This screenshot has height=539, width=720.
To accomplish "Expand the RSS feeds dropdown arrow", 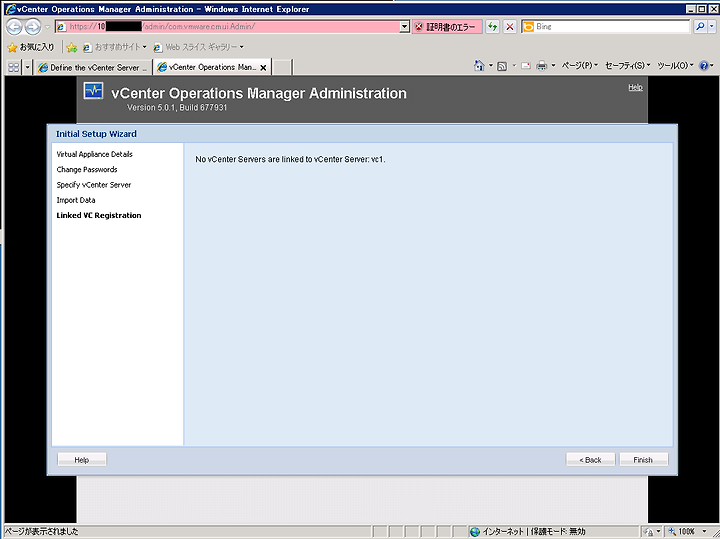I will [x=514, y=66].
